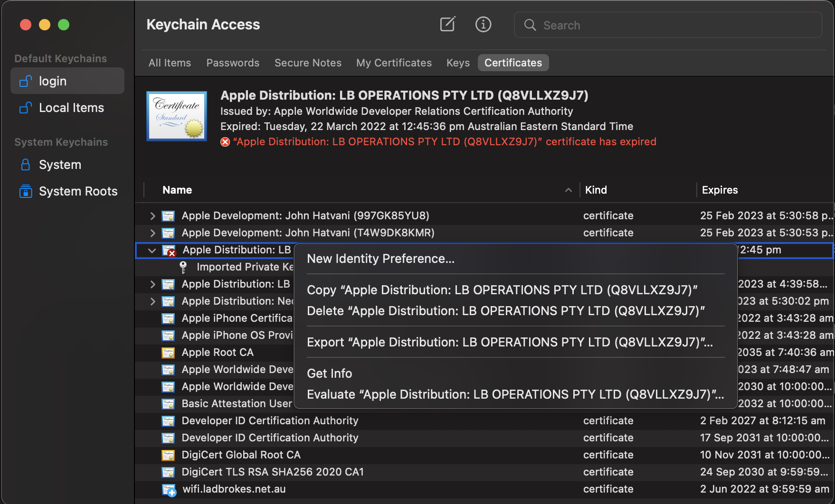Choose Copy "Apple Distribution: LB OPERATIONS" menu item
This screenshot has height=504, width=835.
[x=516, y=290]
